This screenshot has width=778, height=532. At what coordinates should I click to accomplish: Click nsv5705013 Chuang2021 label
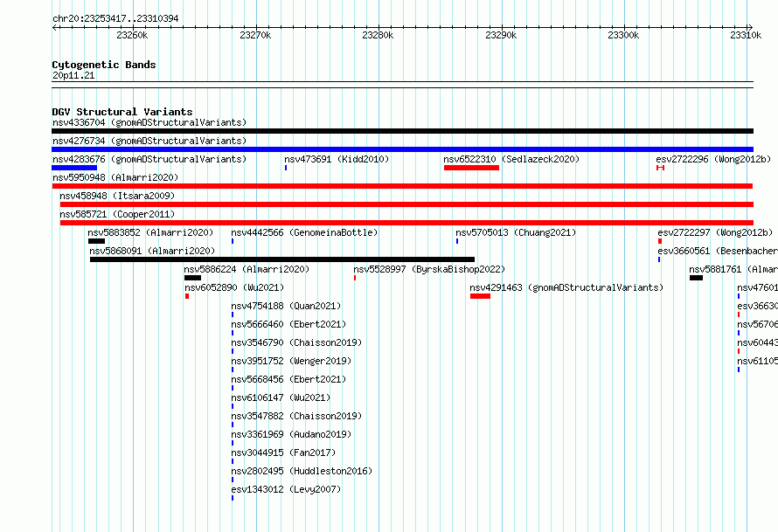tap(516, 232)
